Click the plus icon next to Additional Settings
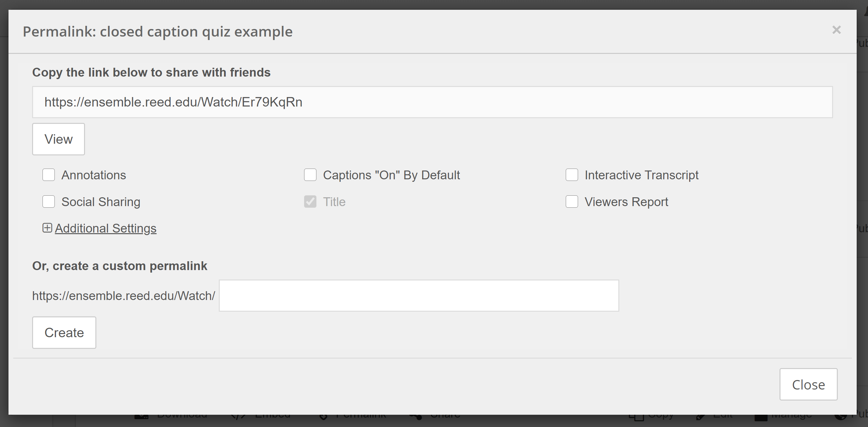868x427 pixels. [47, 228]
